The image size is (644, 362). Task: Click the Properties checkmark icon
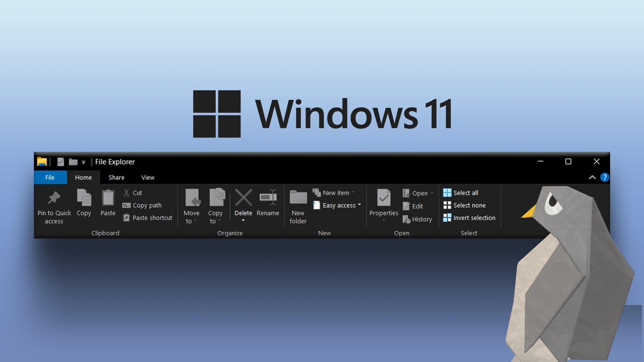[x=383, y=198]
